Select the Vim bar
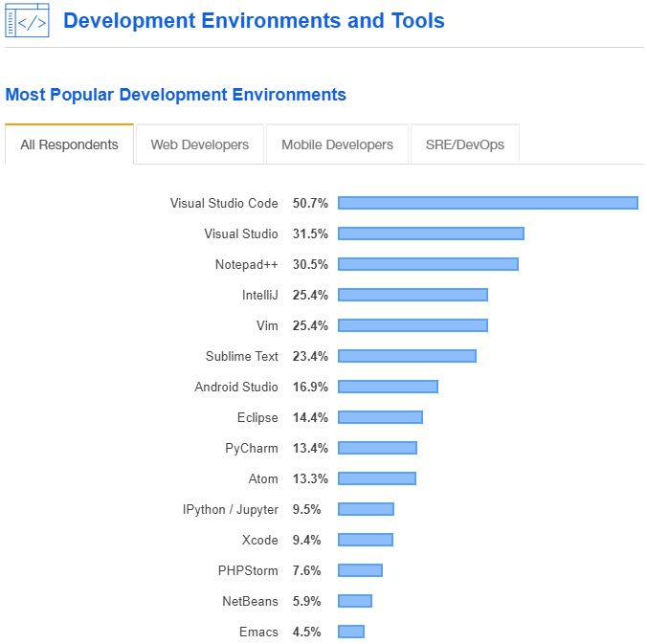 click(413, 325)
